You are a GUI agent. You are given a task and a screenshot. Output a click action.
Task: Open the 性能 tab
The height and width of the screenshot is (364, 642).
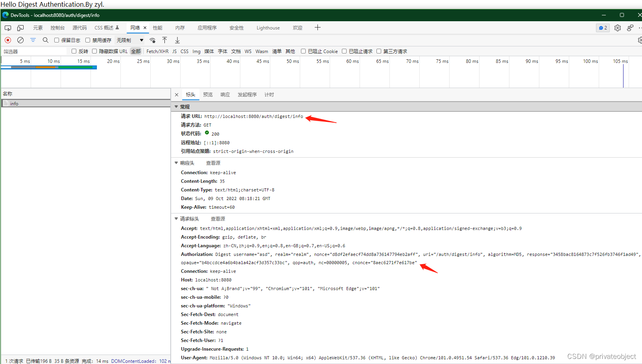point(158,28)
